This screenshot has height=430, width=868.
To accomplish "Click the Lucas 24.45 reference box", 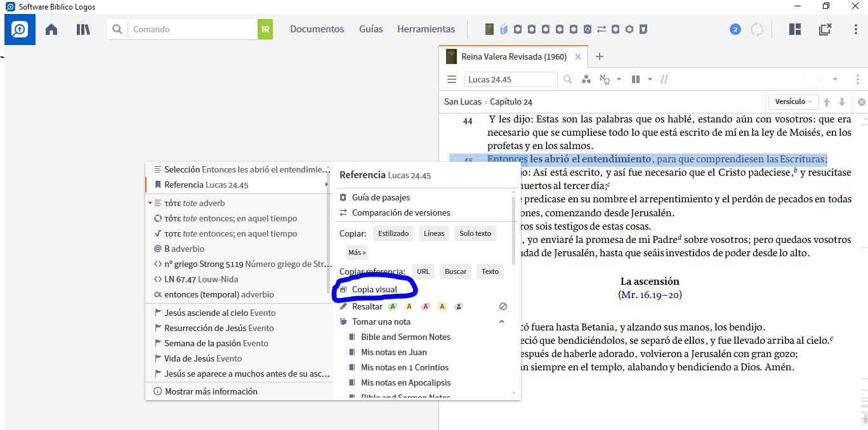I will click(511, 79).
